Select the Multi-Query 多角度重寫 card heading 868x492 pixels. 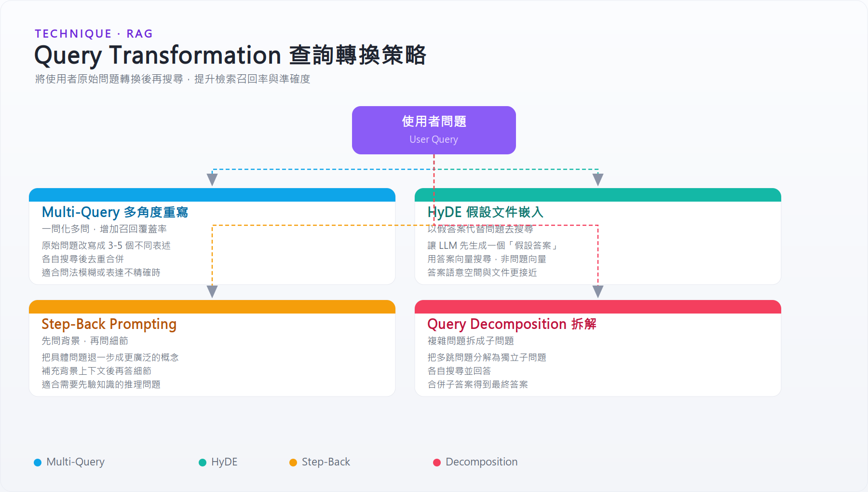(x=115, y=212)
